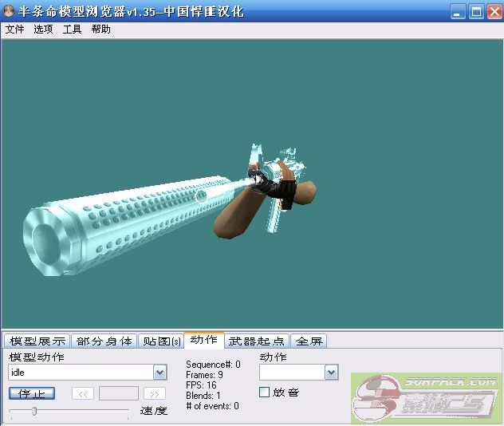Open the 帮助 menu
Viewport: 504px width, 426px height.
pyautogui.click(x=100, y=30)
